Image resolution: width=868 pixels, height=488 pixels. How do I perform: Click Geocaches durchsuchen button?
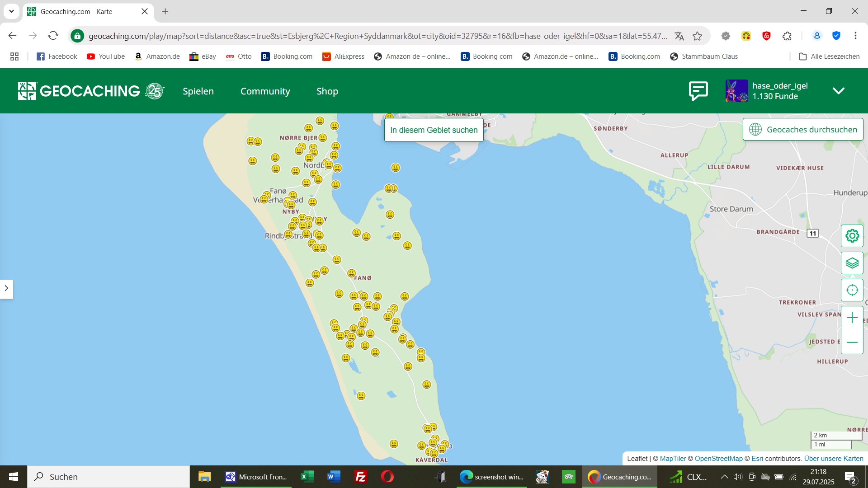pos(803,130)
